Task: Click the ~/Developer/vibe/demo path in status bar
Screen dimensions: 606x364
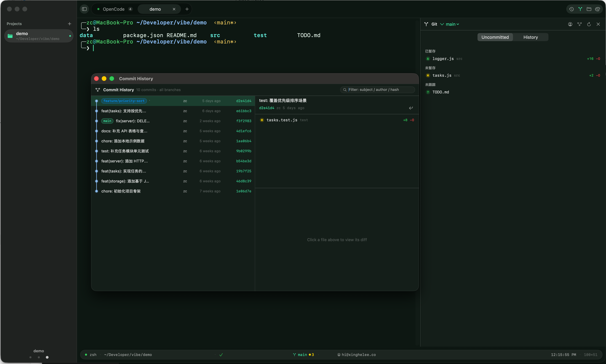Action: point(128,355)
